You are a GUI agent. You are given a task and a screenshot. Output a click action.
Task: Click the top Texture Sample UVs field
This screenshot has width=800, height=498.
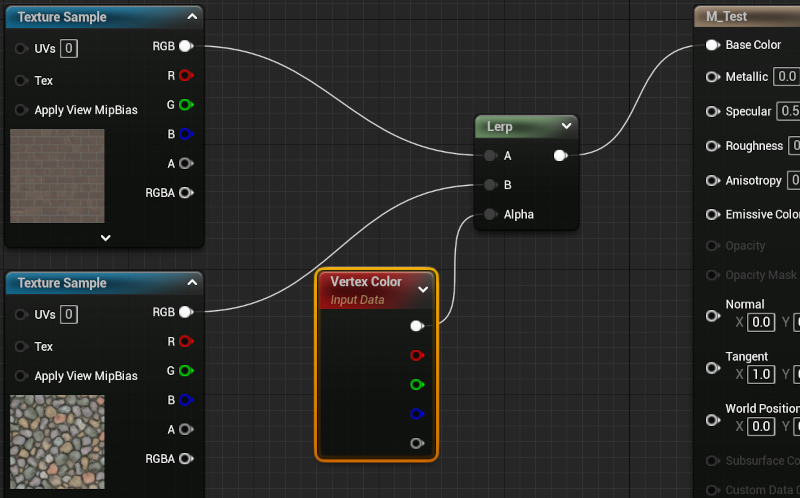[x=69, y=49]
